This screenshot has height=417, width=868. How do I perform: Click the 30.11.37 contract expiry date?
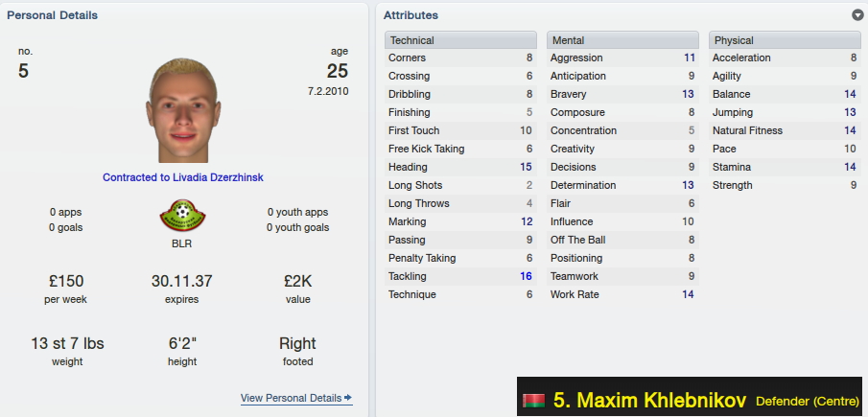[x=181, y=282]
